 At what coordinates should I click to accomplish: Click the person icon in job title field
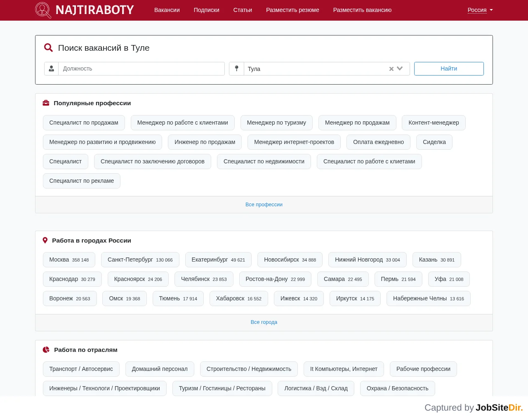[x=52, y=68]
